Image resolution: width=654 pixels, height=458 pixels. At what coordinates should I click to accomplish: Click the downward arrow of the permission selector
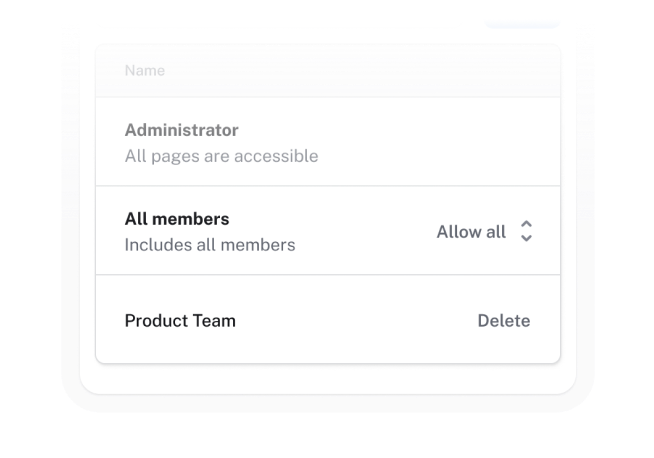click(x=526, y=238)
